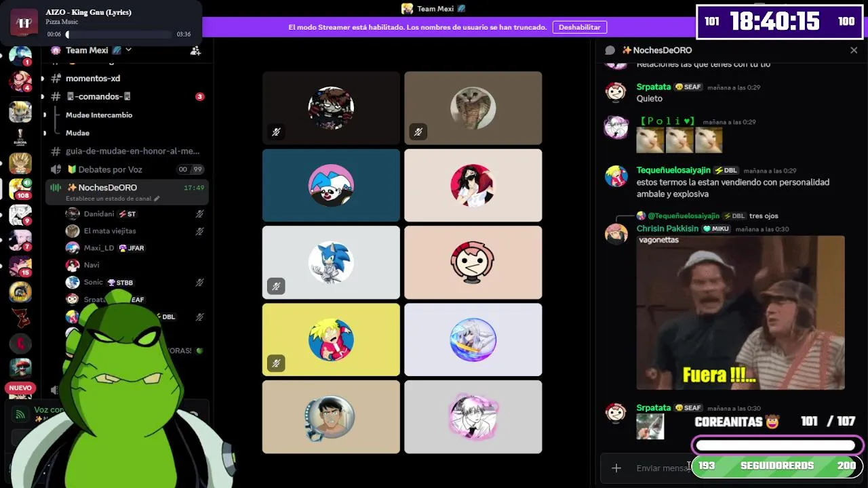
Task: Select the Sonic avatar video tile
Action: click(331, 262)
